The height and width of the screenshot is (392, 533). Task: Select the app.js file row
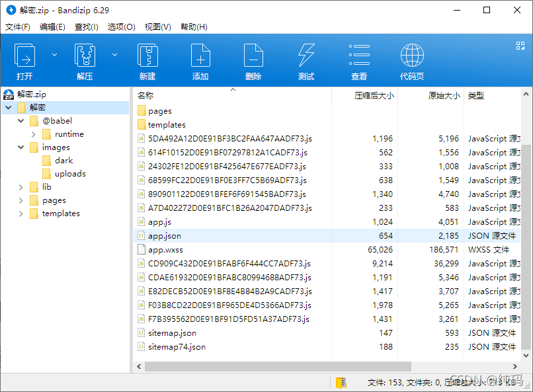pyautogui.click(x=327, y=222)
